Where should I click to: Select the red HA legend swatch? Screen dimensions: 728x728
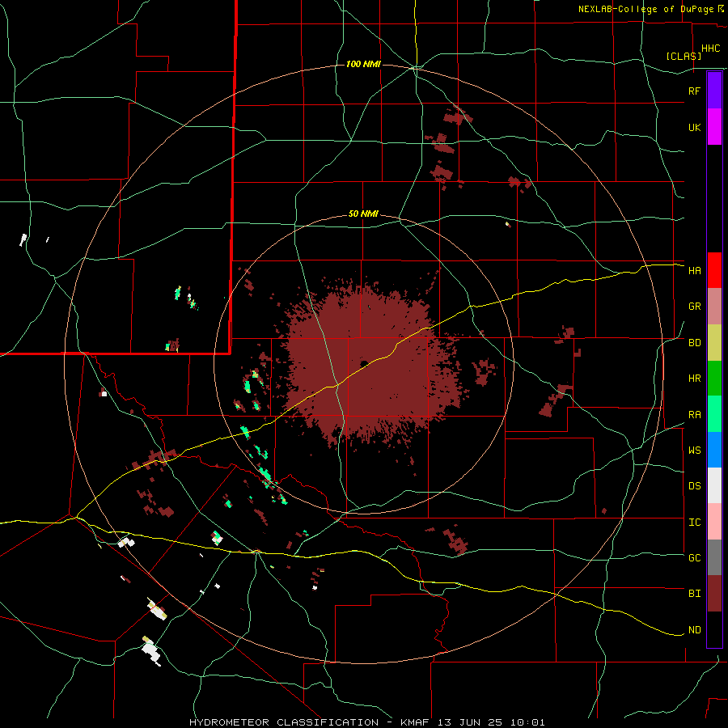click(714, 270)
